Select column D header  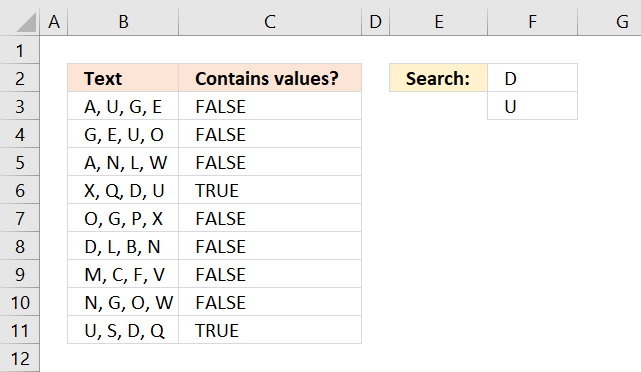[x=376, y=22]
